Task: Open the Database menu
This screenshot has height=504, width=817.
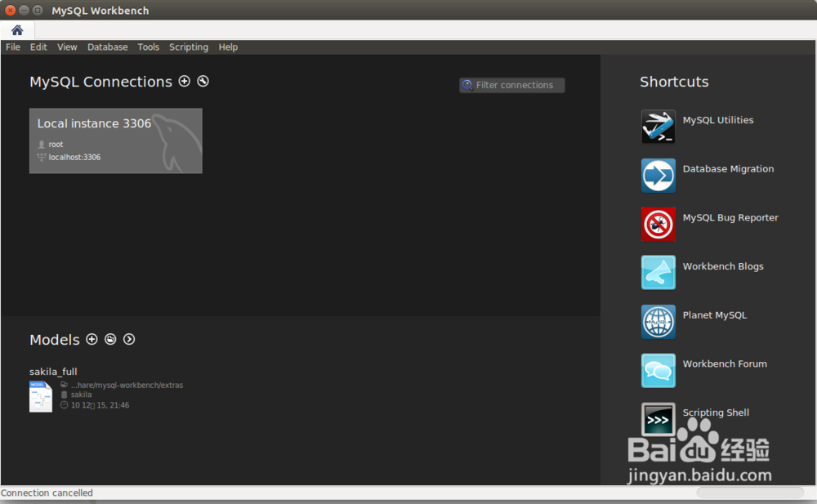Action: (x=107, y=47)
